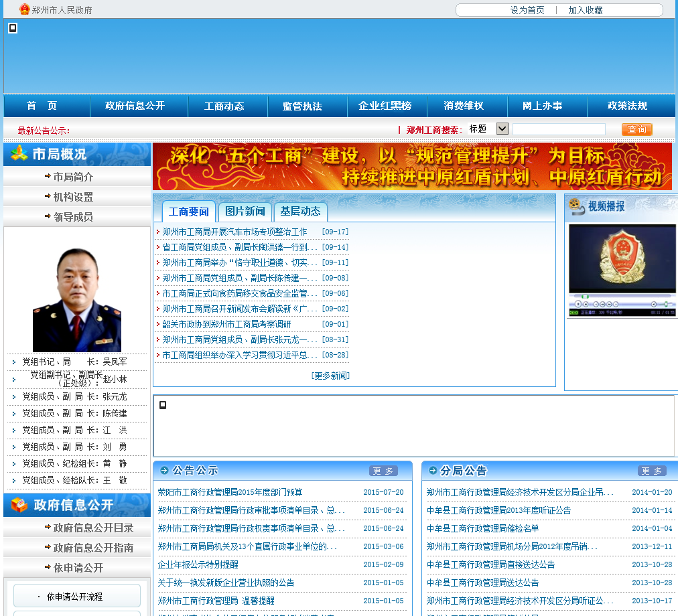Open 首页 in the navigation bar

tap(42, 106)
